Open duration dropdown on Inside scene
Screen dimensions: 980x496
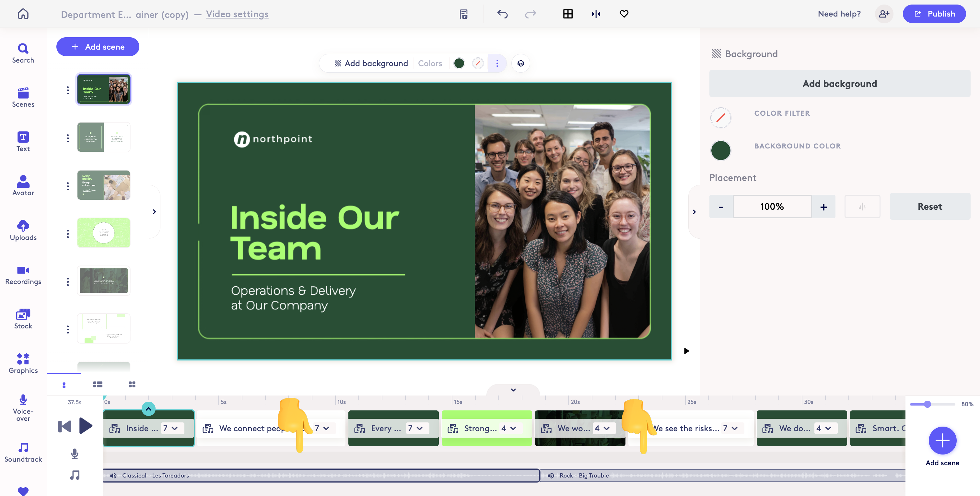click(x=175, y=428)
